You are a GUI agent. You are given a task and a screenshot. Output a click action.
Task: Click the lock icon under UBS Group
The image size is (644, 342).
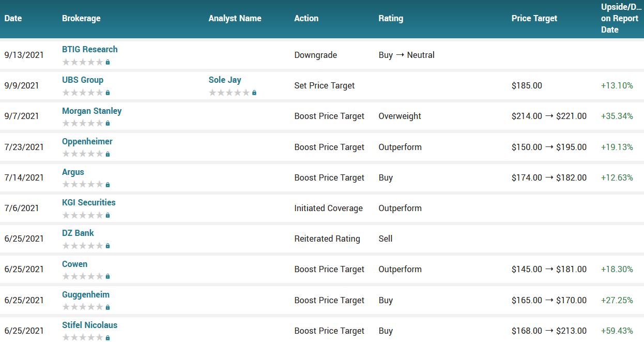[108, 93]
